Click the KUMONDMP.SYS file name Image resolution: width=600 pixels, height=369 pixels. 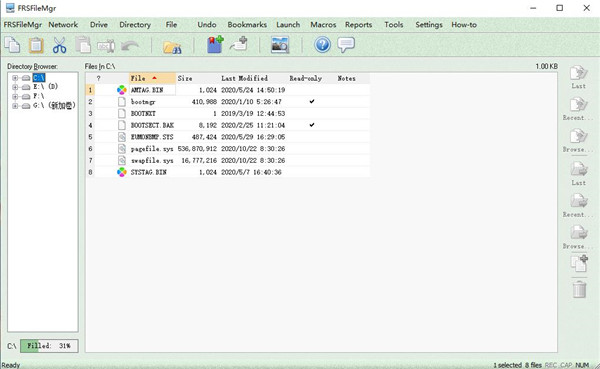click(152, 137)
